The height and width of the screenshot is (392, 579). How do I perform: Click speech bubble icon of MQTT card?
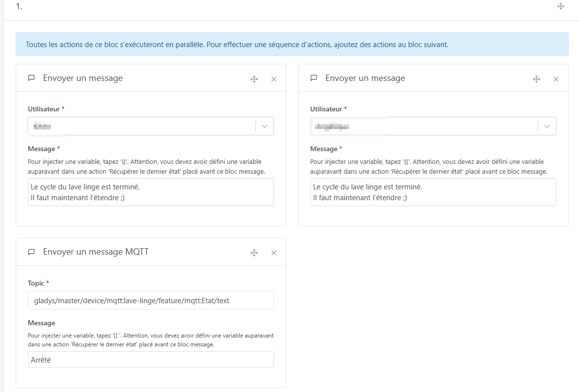point(31,252)
